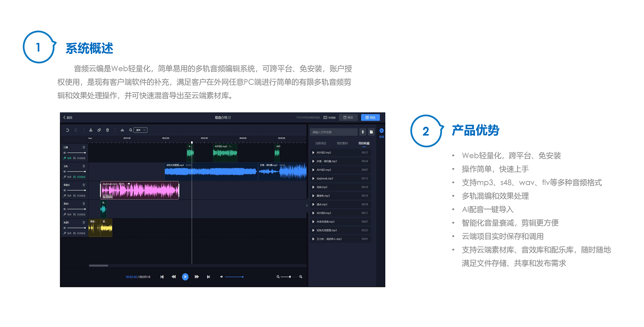The height and width of the screenshot is (327, 644).
Task: Toggle 自动衰减 on the 主轨 track
Action: click(79, 177)
